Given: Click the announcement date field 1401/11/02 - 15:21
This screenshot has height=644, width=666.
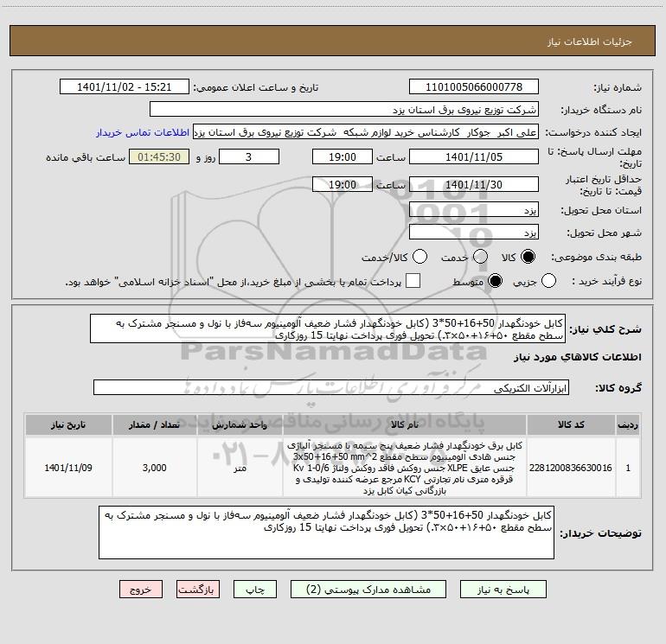Looking at the screenshot, I should pyautogui.click(x=125, y=87).
